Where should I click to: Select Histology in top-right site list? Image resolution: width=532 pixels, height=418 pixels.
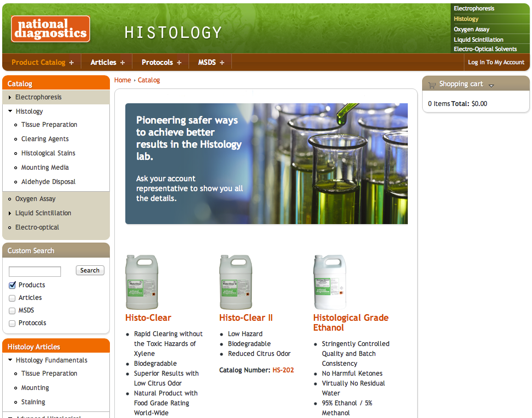466,19
